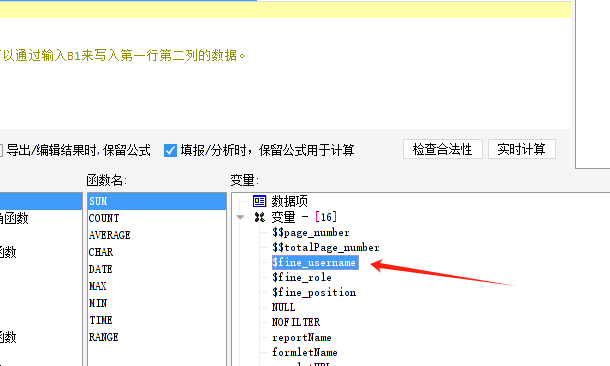Viewport: 610px width, 366px height.
Task: Select COUNT in the function list
Action: pos(157,218)
